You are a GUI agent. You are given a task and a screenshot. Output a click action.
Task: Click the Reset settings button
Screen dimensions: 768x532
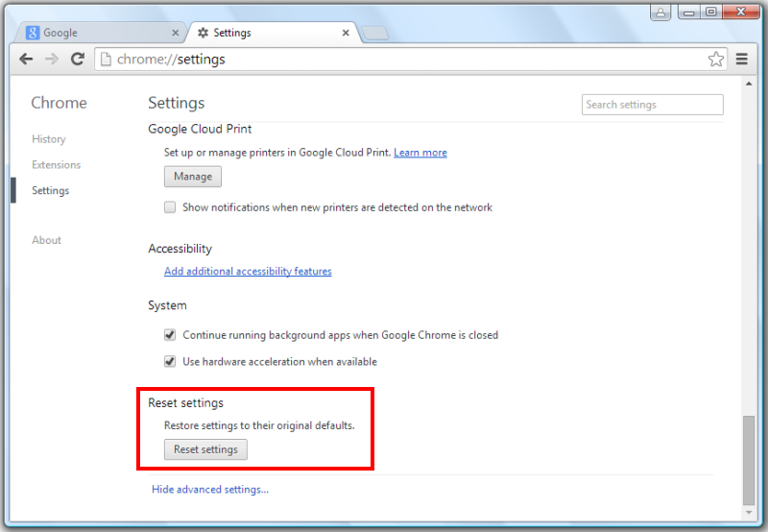coord(205,449)
